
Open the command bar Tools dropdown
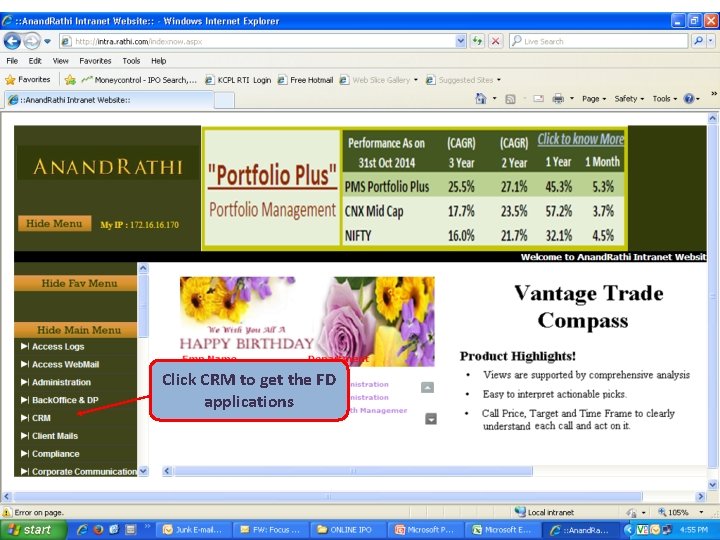(x=664, y=99)
